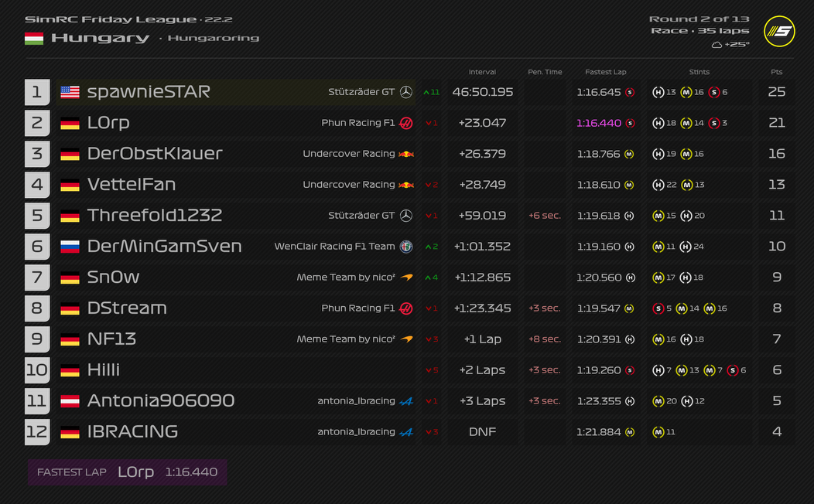Click the Fastest Lap L0rp banner
Screen dimensions: 814x504
pos(128,472)
